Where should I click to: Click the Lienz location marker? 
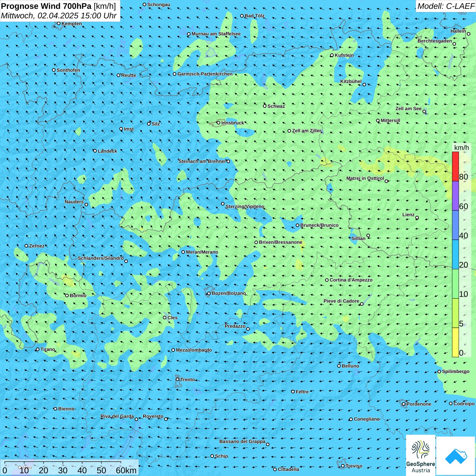pyautogui.click(x=417, y=218)
